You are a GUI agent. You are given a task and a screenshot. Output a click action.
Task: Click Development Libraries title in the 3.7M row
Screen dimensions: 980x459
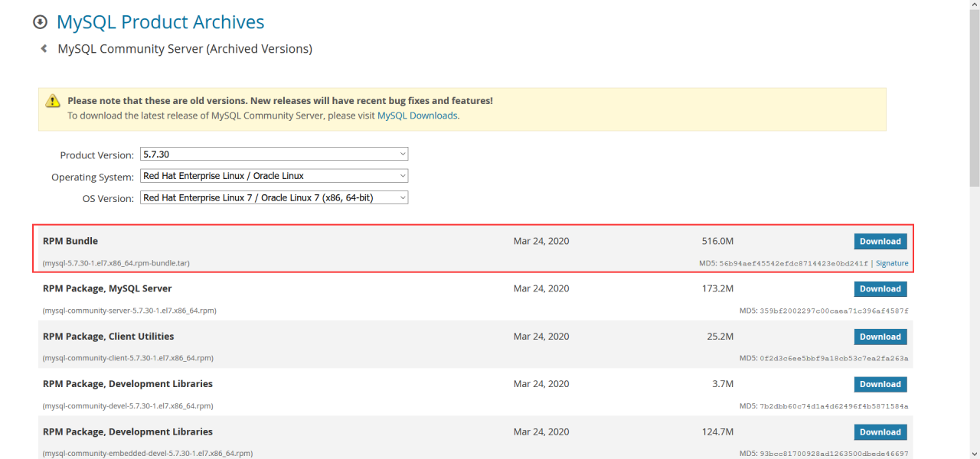coord(128,383)
